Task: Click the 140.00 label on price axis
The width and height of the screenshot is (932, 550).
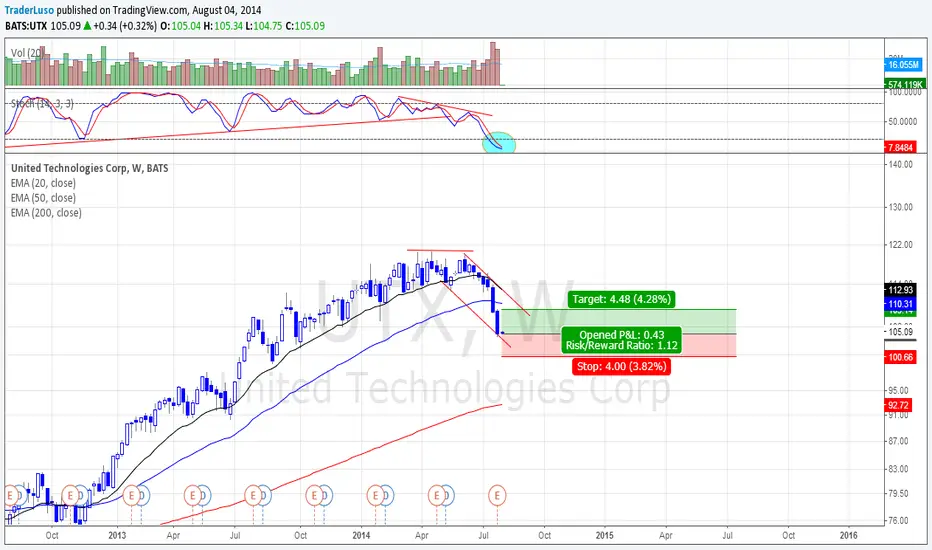Action: pos(900,165)
